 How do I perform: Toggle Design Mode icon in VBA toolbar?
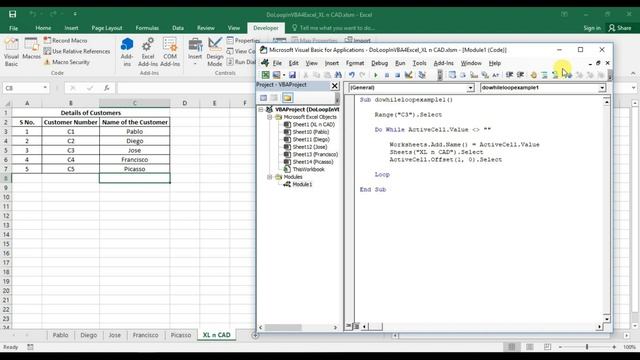(409, 75)
